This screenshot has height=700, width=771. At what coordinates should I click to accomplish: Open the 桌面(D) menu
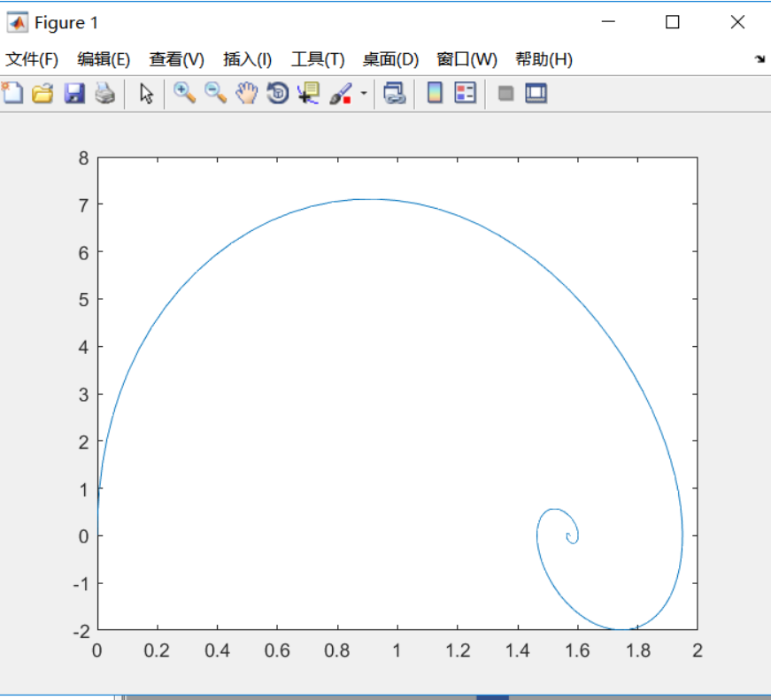[x=391, y=59]
